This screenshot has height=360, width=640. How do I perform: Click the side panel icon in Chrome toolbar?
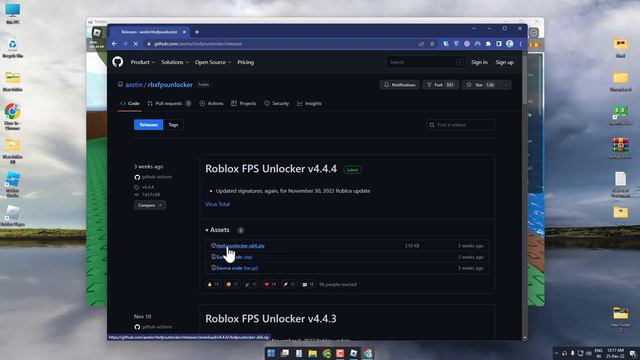(499, 44)
